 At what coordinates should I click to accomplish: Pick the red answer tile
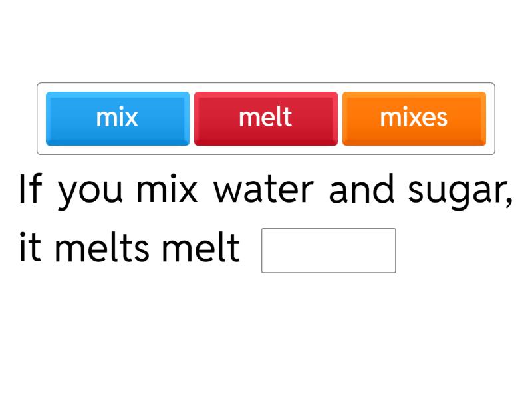click(x=265, y=118)
